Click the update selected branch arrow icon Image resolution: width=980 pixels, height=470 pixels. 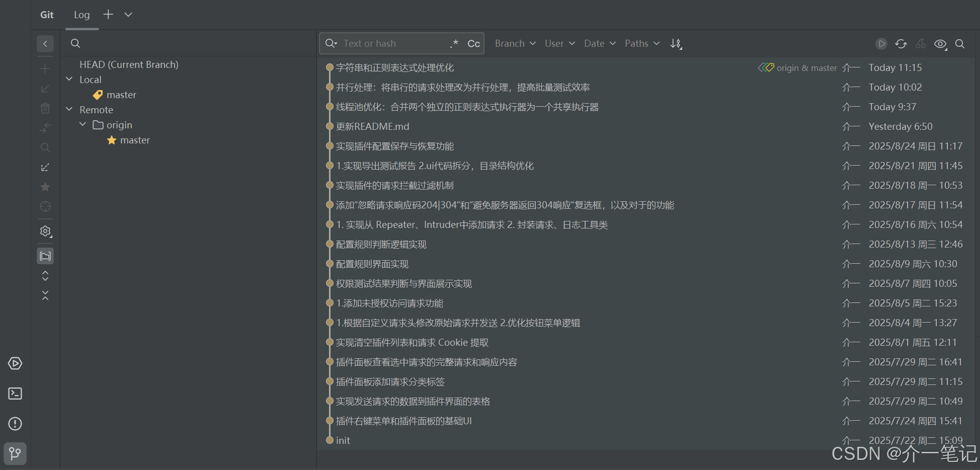pyautogui.click(x=45, y=89)
